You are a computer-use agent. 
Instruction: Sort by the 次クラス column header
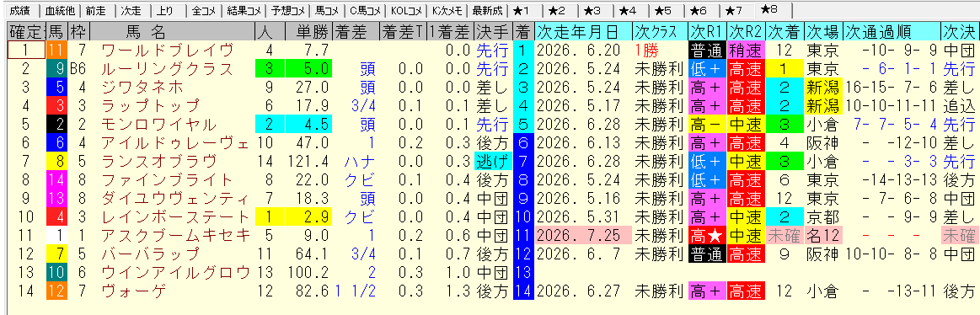pos(659,32)
